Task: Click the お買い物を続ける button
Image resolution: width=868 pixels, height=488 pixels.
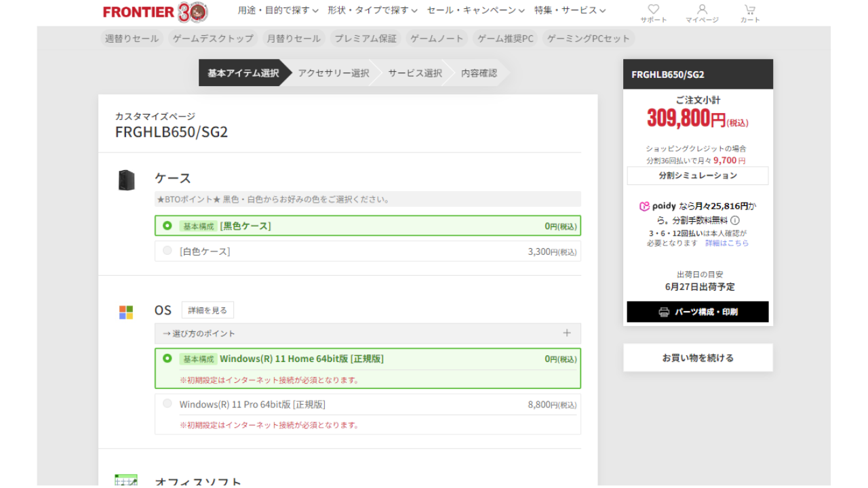Action: pyautogui.click(x=697, y=358)
